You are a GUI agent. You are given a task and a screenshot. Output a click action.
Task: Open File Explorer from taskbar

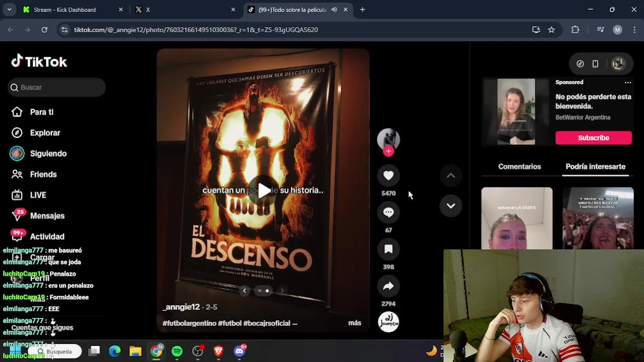[x=135, y=351]
